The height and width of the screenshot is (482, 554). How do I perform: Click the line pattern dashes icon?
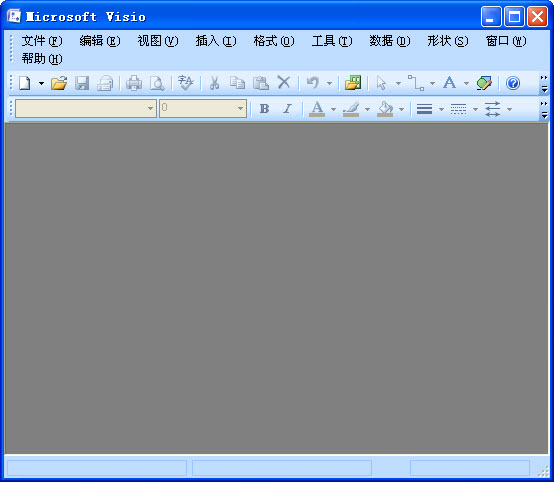point(459,109)
